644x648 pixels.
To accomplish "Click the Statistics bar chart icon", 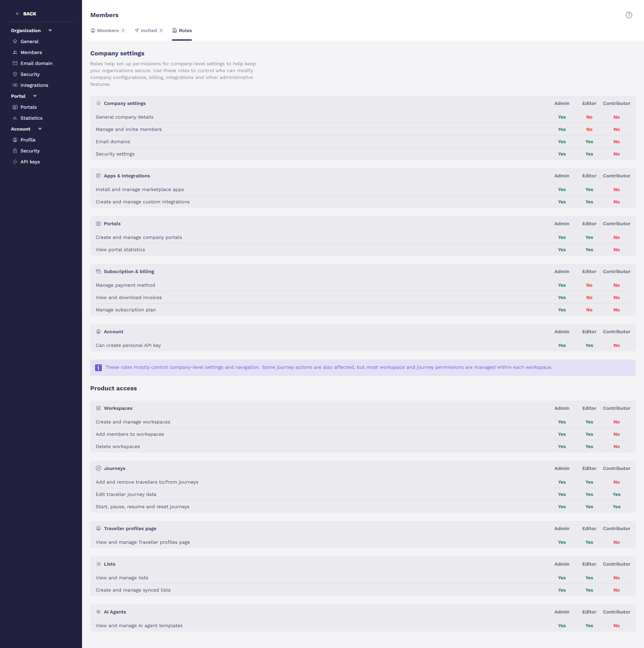I will click(15, 118).
